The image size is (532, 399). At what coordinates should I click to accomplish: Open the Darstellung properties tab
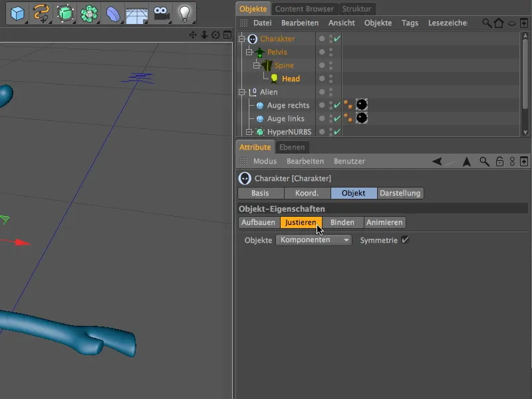(400, 193)
